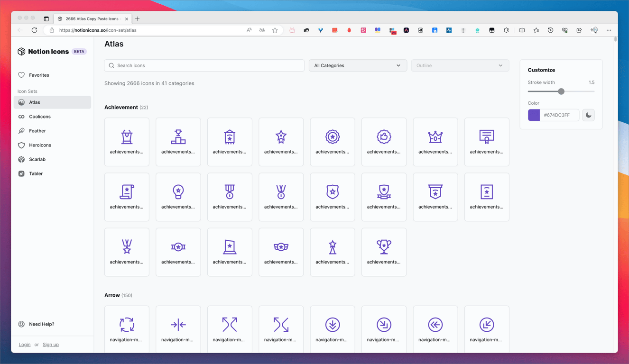This screenshot has width=629, height=364.
Task: Open the Heroicons icon set
Action: (52, 145)
